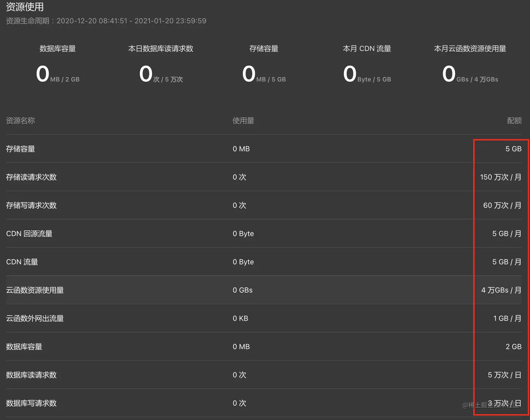The width and height of the screenshot is (530, 420).
Task: Click the 0 Byte usage for CDN 流量 row
Action: click(x=243, y=262)
